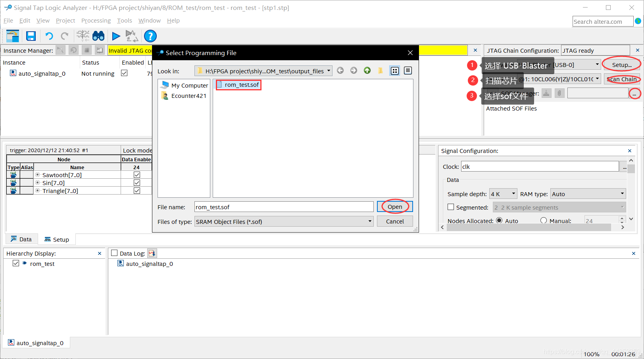Save the stp file with the floppy icon
644x359 pixels.
click(x=31, y=36)
